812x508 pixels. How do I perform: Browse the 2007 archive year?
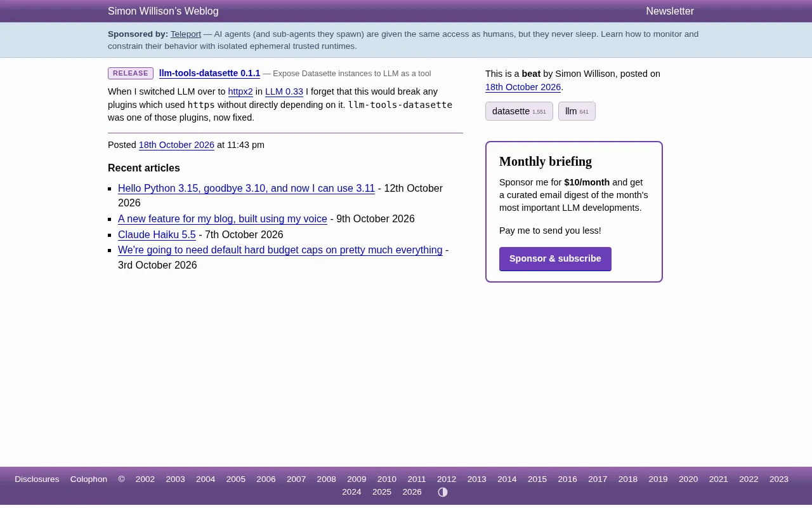pyautogui.click(x=296, y=479)
